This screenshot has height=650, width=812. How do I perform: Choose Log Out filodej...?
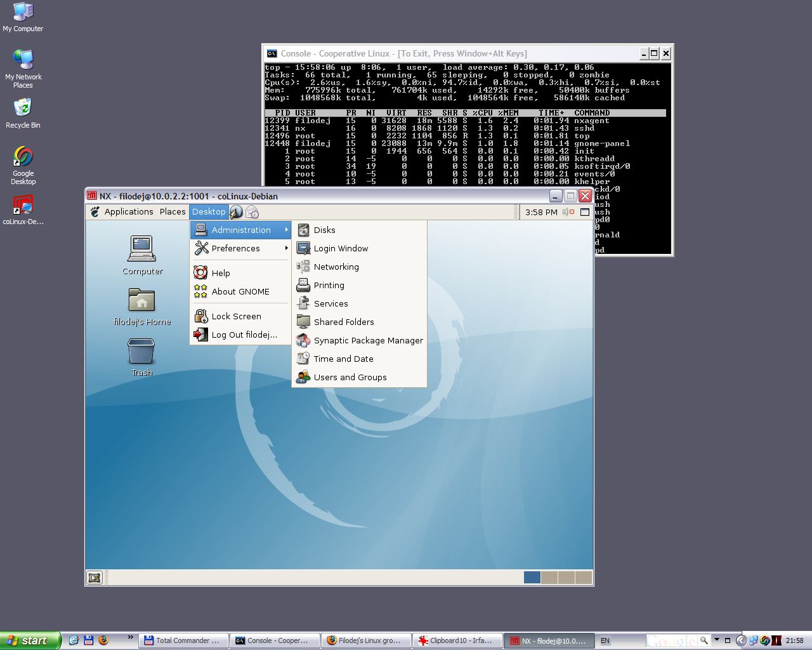[241, 335]
